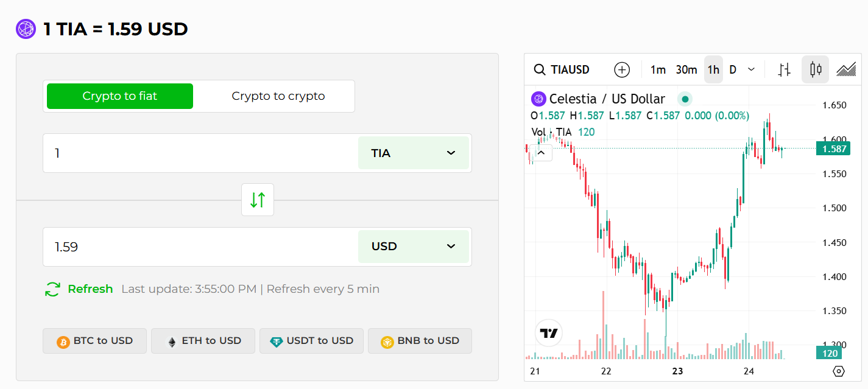Open the TIAUSD symbol search magnifier

(x=540, y=69)
